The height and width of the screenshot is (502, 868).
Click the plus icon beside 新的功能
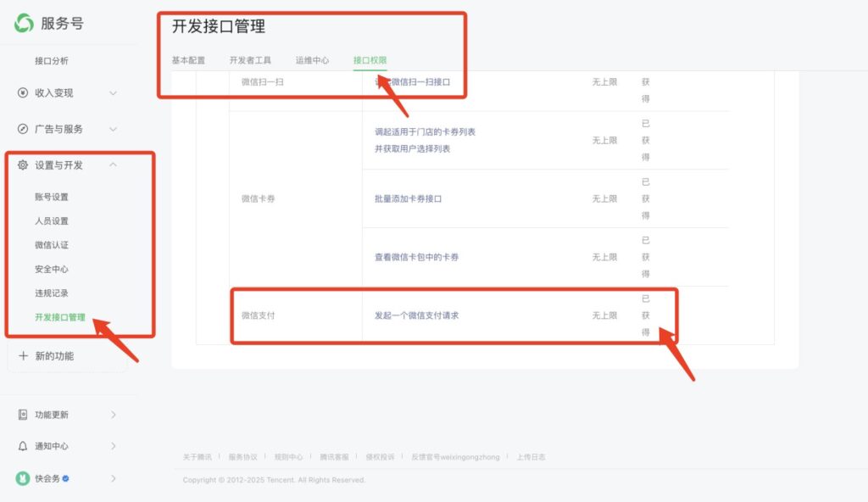click(23, 355)
